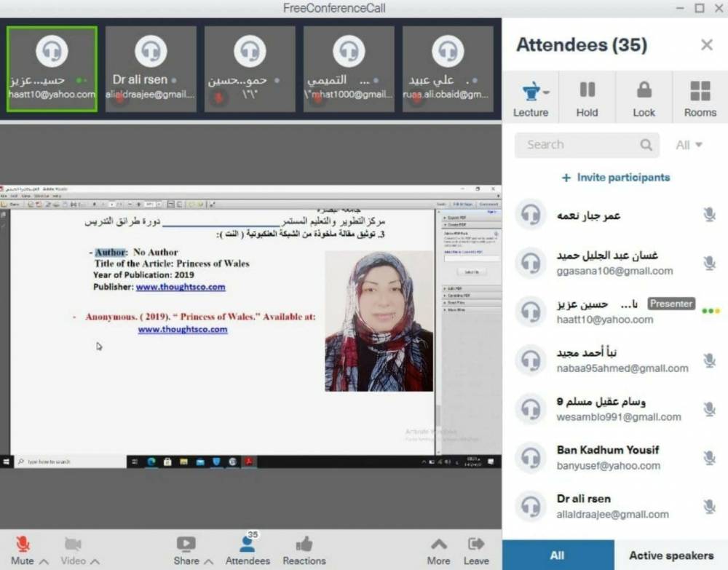This screenshot has width=728, height=570.
Task: Select the Dr ali rsen video tile
Action: coord(151,69)
